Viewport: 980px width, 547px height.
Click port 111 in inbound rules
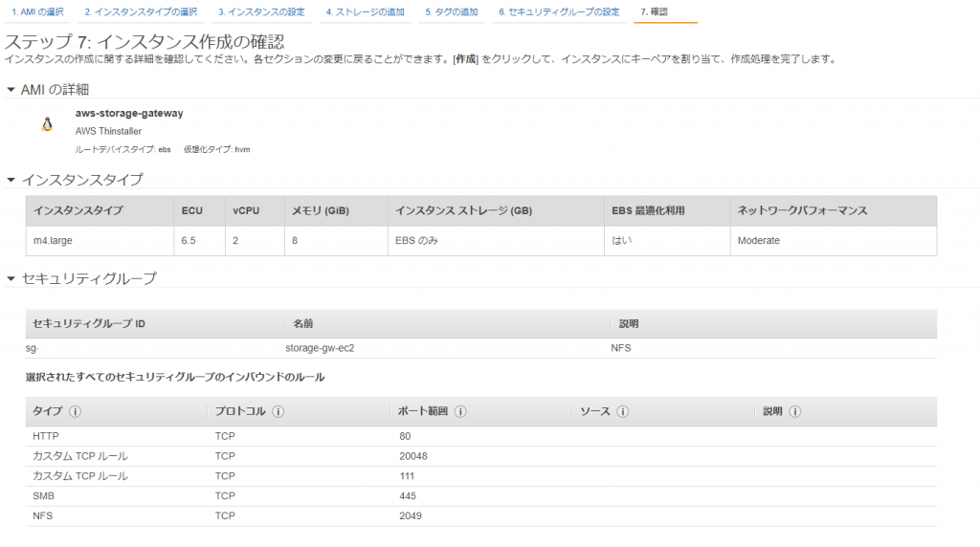[x=407, y=476]
